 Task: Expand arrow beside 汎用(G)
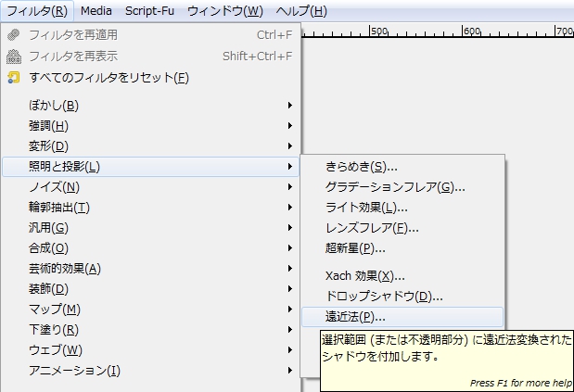290,228
